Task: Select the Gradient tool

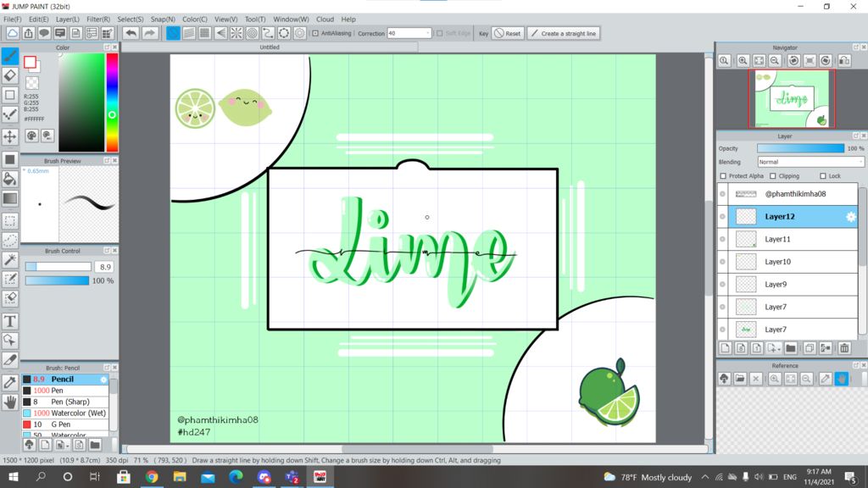Action: click(x=10, y=198)
